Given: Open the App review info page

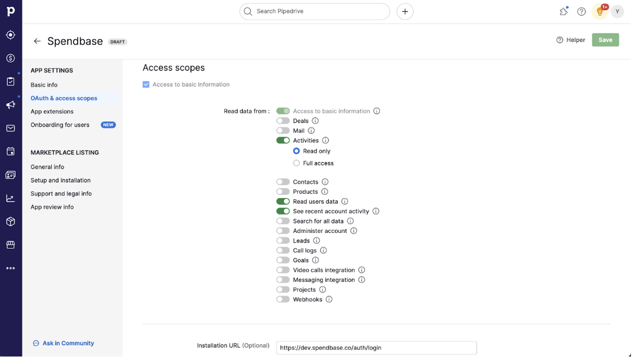Looking at the screenshot, I should tap(52, 207).
